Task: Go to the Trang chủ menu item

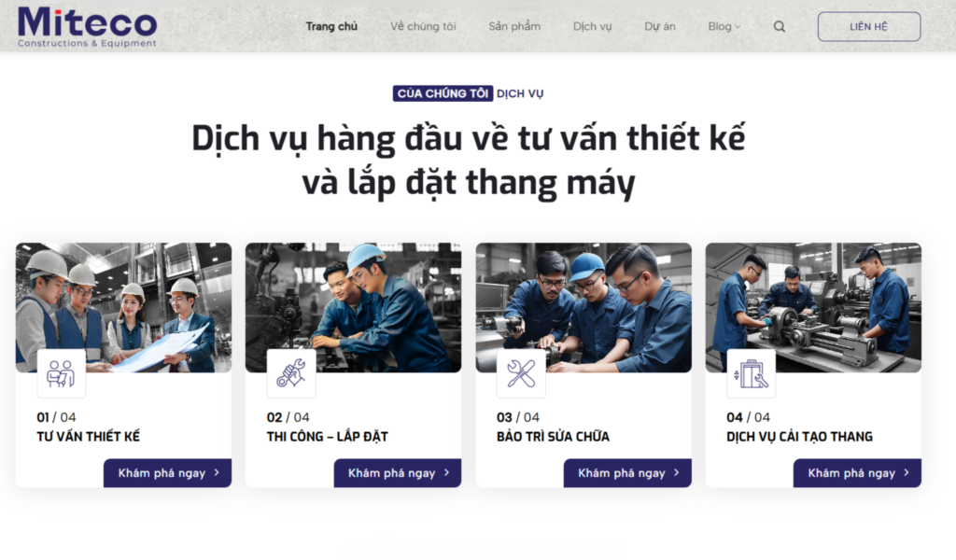Action: pyautogui.click(x=331, y=26)
